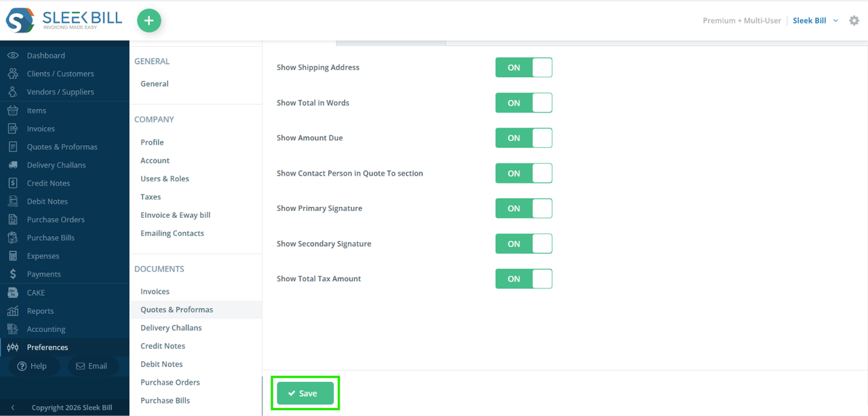Click the Vendors / Suppliers person icon
868x416 pixels.
tap(13, 92)
